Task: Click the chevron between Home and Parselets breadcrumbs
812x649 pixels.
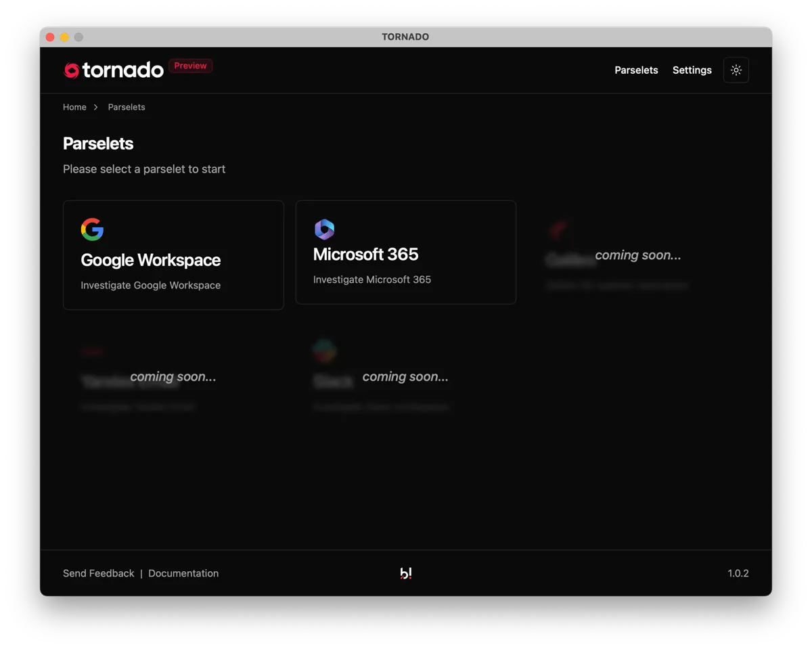Action: [x=95, y=107]
